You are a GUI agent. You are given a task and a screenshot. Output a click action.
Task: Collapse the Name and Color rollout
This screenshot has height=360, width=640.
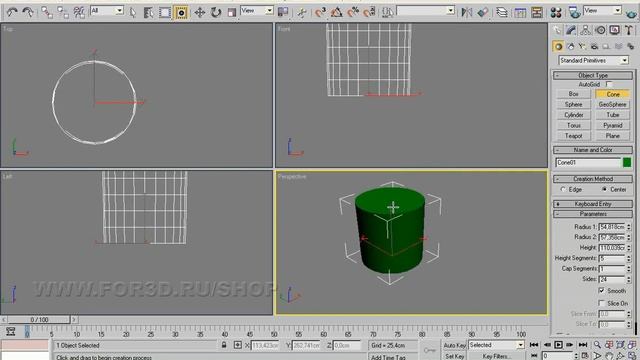(x=593, y=150)
